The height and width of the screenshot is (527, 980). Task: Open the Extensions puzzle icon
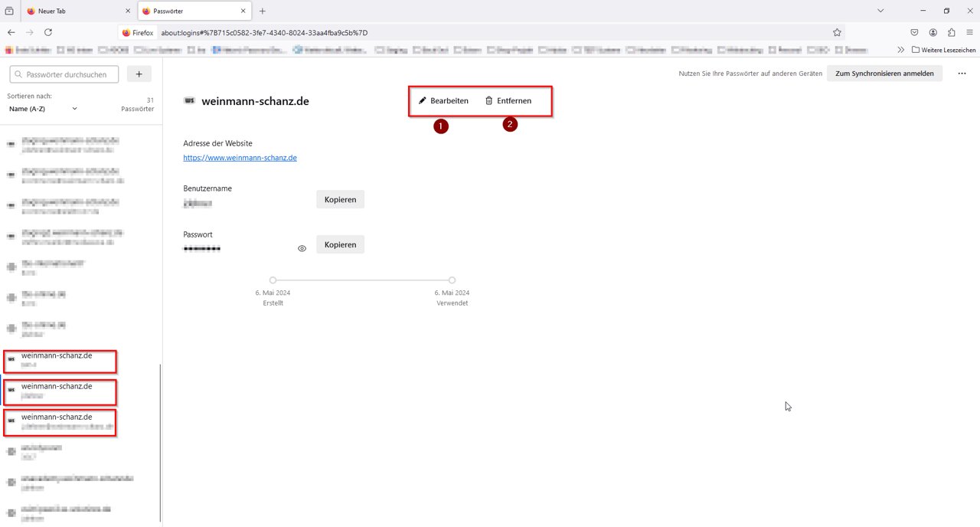pyautogui.click(x=952, y=33)
